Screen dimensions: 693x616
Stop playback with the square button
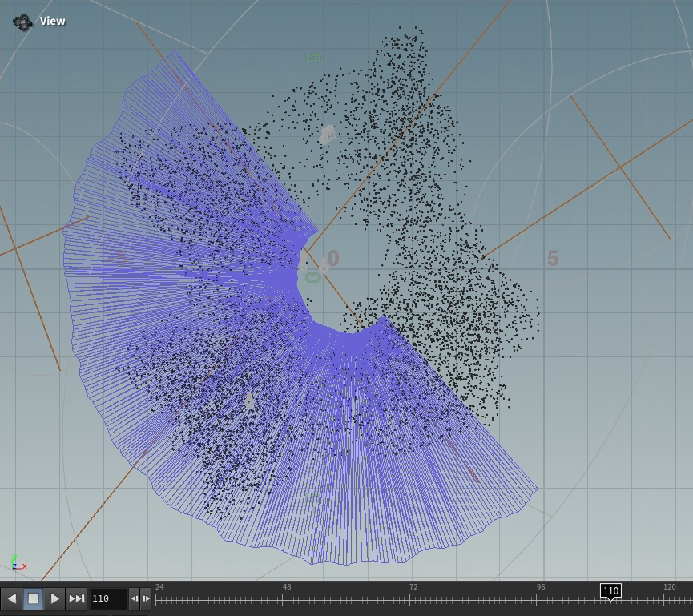click(x=33, y=598)
